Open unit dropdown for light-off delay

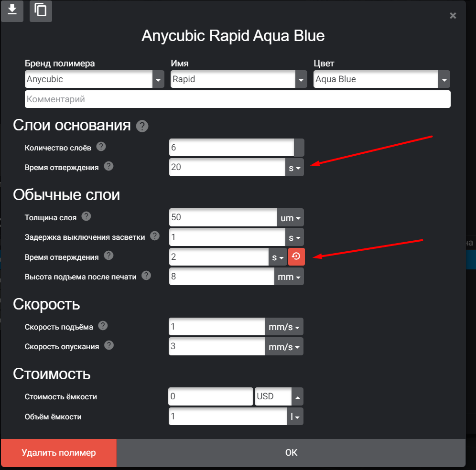(x=294, y=237)
